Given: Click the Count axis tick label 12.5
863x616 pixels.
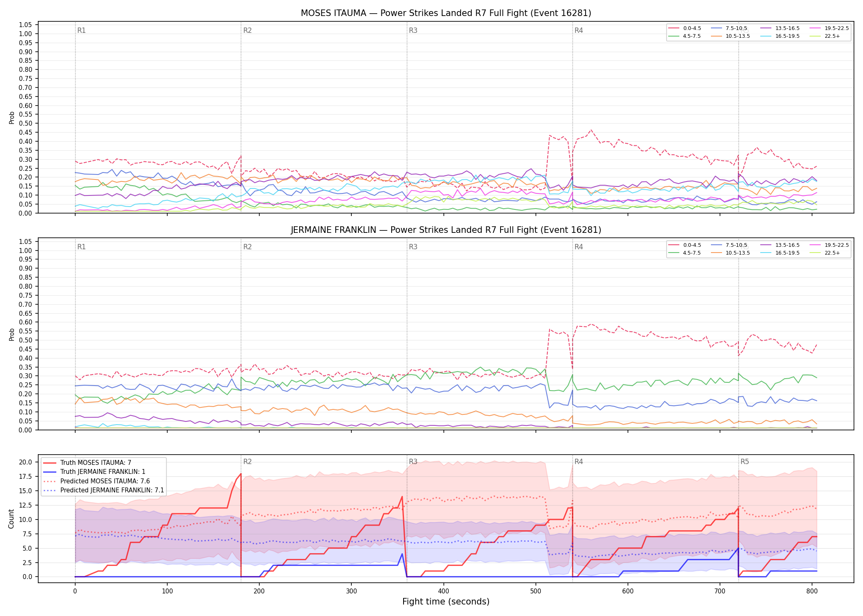Looking at the screenshot, I should 25,506.
